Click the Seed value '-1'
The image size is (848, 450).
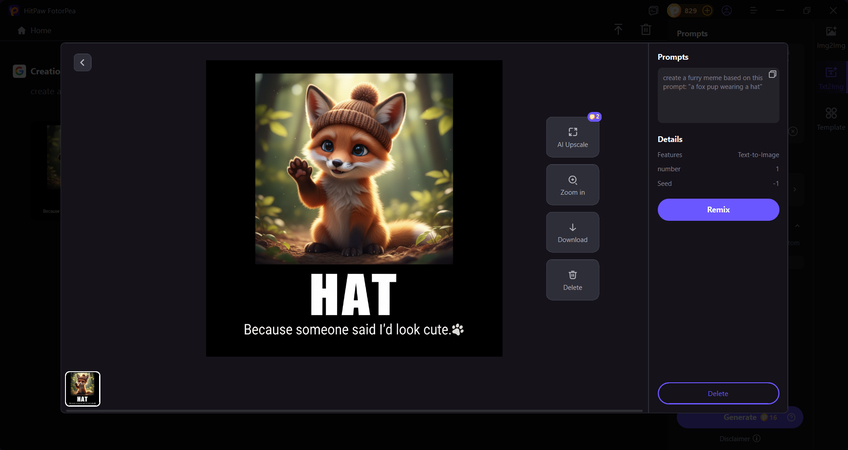click(776, 183)
